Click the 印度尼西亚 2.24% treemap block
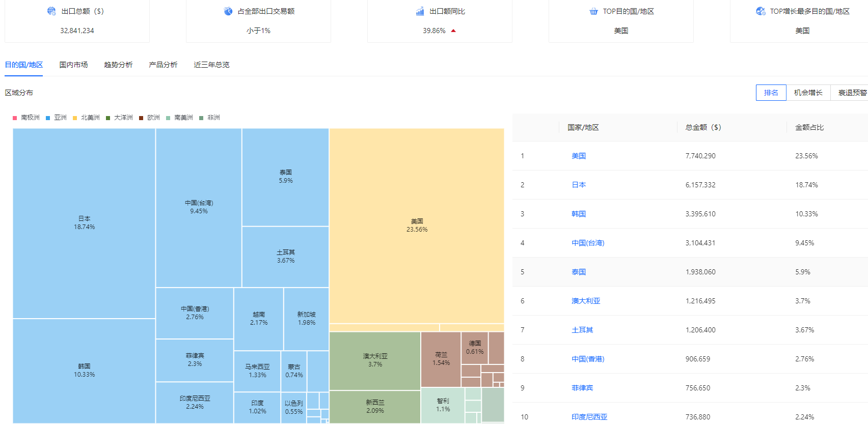 pyautogui.click(x=195, y=403)
